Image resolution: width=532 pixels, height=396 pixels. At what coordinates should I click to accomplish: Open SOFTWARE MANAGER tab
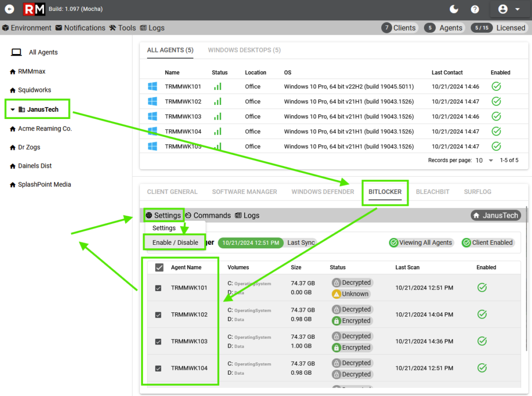[x=244, y=192]
